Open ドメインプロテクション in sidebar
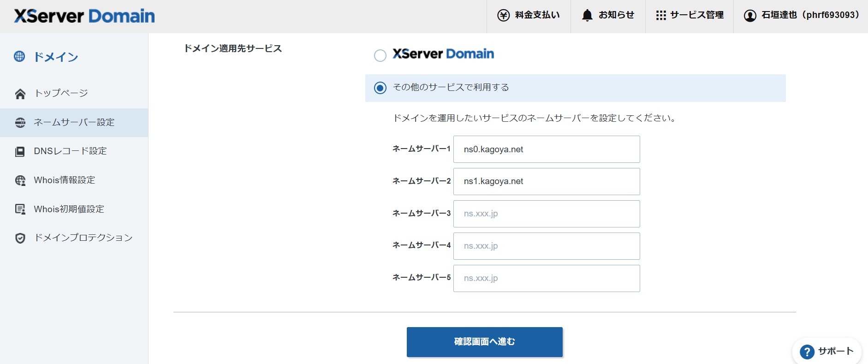The width and height of the screenshot is (868, 364). click(x=74, y=238)
